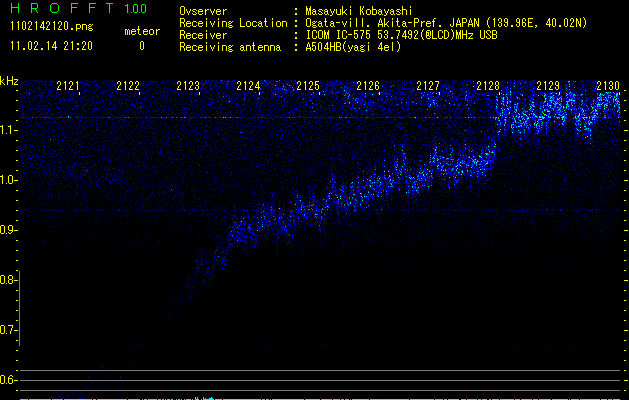Select the 0.9 kHz axis label
This screenshot has height=400, width=629.
pyautogui.click(x=9, y=230)
